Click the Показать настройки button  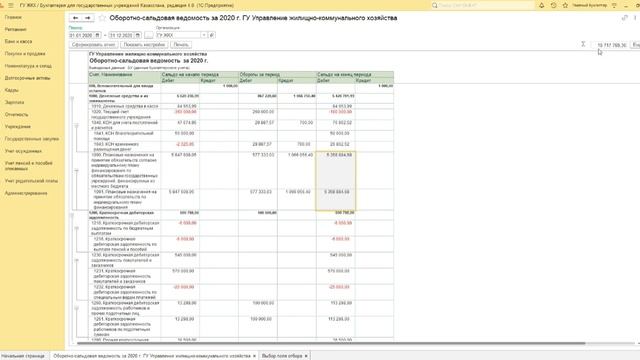[x=144, y=44]
